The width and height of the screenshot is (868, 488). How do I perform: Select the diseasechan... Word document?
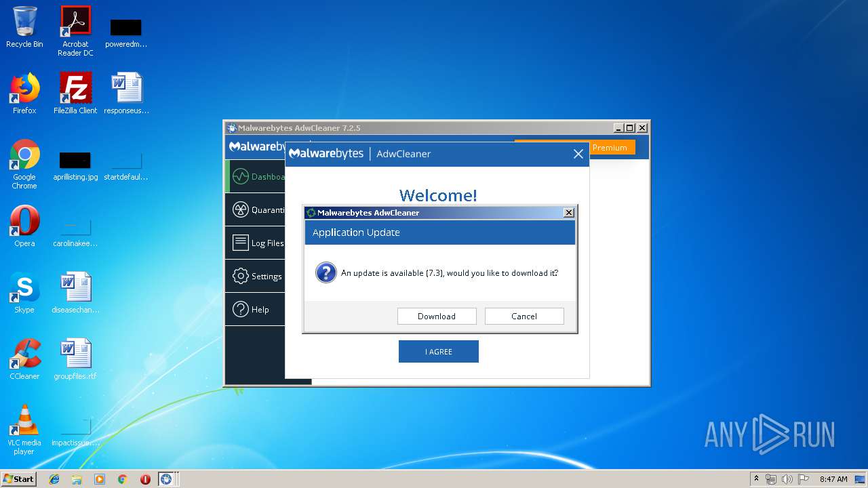click(x=75, y=293)
